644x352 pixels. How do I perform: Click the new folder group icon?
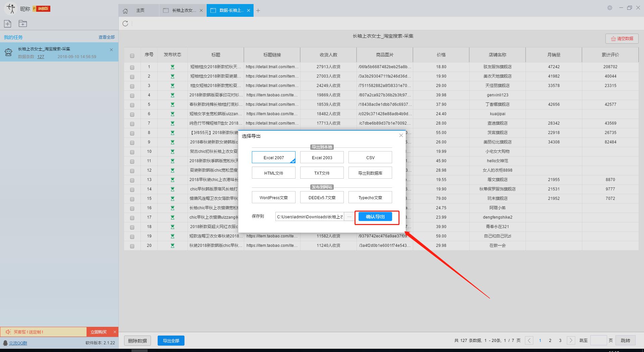(x=23, y=24)
